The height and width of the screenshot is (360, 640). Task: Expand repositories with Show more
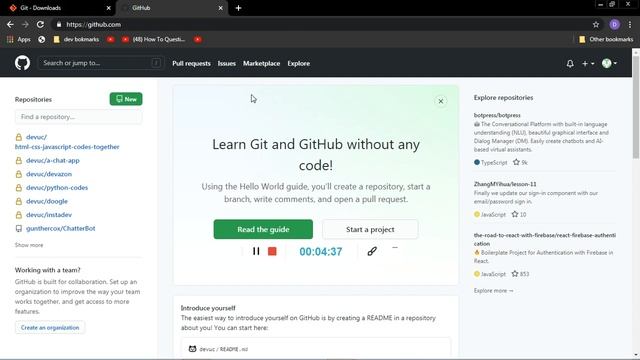pyautogui.click(x=29, y=245)
